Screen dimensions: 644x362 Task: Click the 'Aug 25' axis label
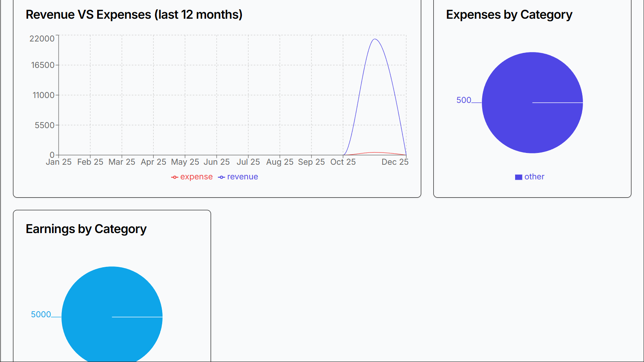click(x=280, y=162)
